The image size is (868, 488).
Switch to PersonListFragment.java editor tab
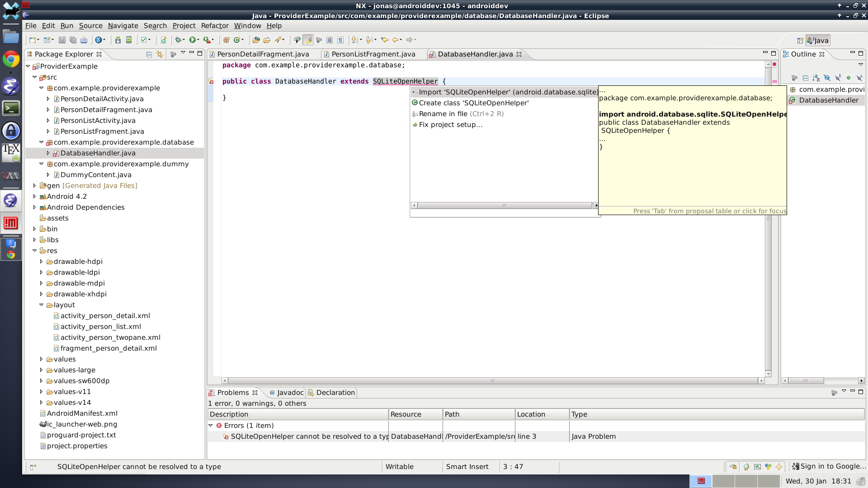(x=373, y=54)
